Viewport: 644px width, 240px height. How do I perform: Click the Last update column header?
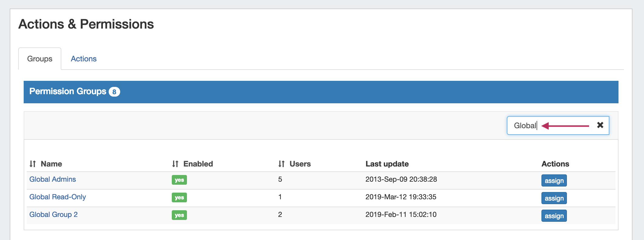point(387,164)
